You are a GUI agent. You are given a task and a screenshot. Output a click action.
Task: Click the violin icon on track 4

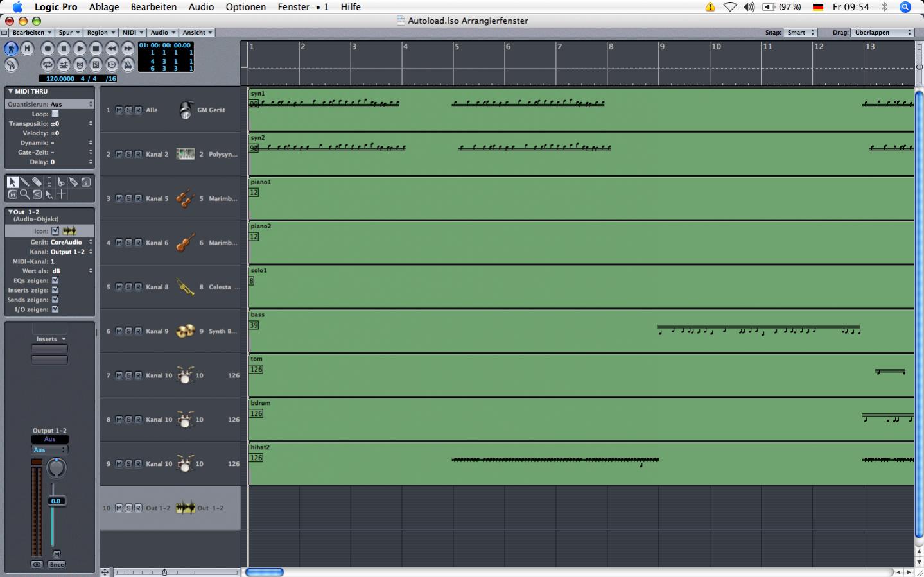[x=186, y=243]
